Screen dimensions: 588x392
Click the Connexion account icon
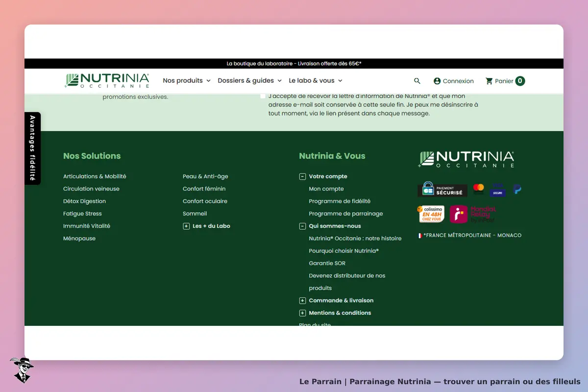coord(437,81)
